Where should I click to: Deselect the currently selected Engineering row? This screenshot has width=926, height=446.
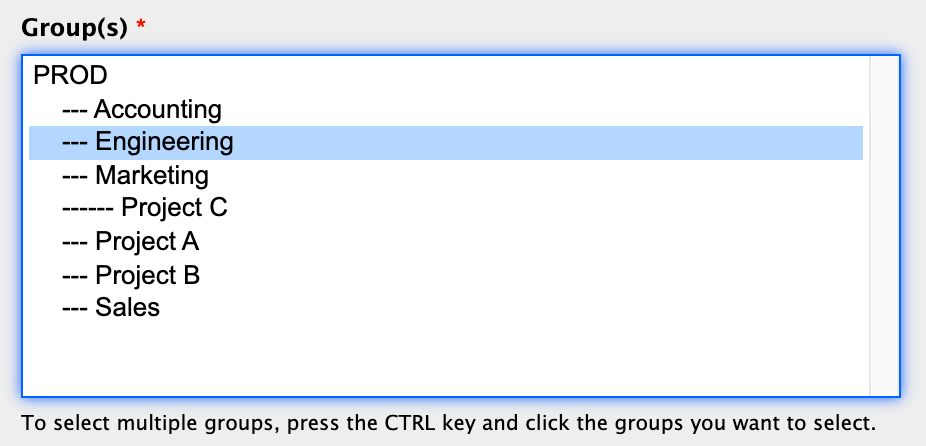tap(446, 142)
